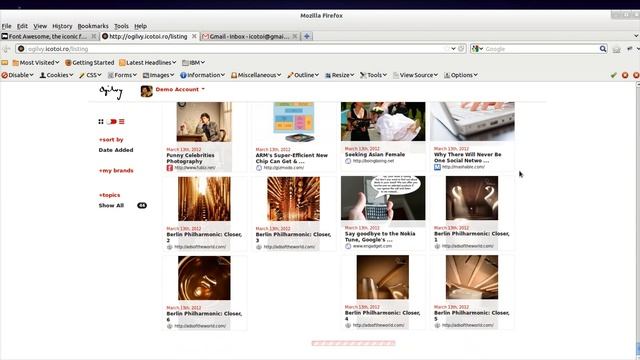Expand the +topics section
Image resolution: width=640 pixels, height=360 pixels.
coord(109,195)
